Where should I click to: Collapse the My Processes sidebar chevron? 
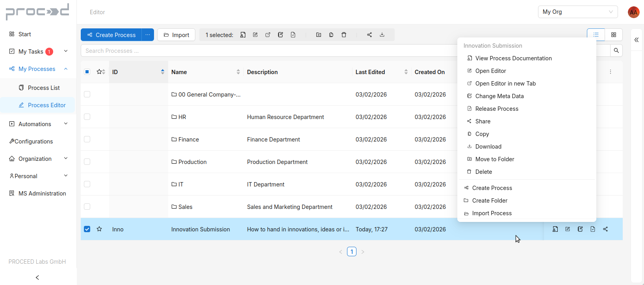(x=66, y=69)
